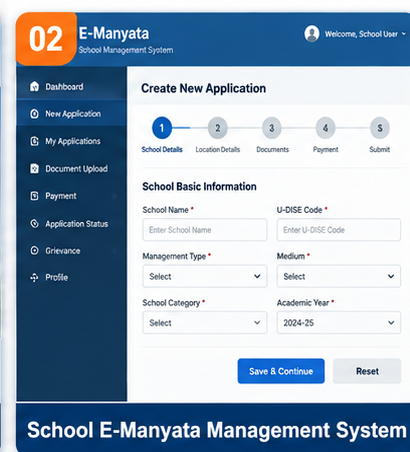Open the School Category dropdown
Image resolution: width=410 pixels, height=452 pixels.
[x=205, y=322]
